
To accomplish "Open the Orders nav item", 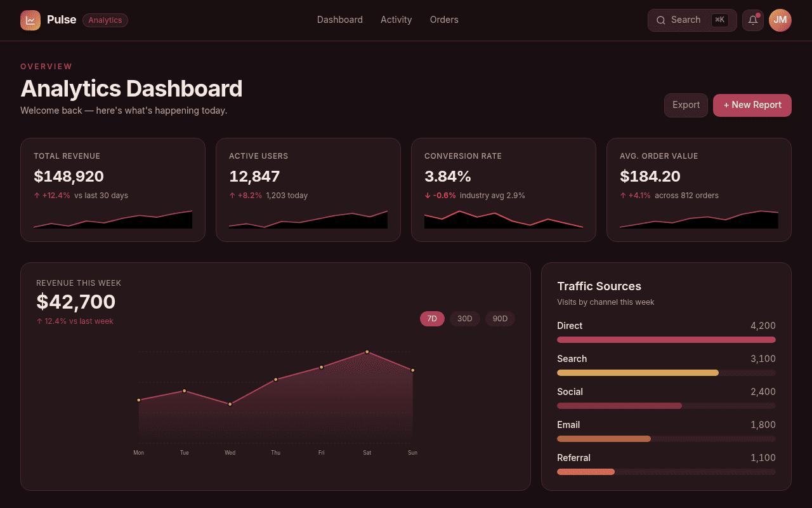I will (x=444, y=20).
